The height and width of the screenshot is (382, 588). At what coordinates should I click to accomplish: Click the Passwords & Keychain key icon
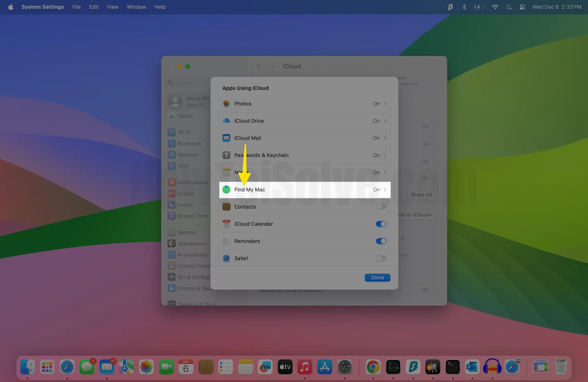pyautogui.click(x=226, y=155)
